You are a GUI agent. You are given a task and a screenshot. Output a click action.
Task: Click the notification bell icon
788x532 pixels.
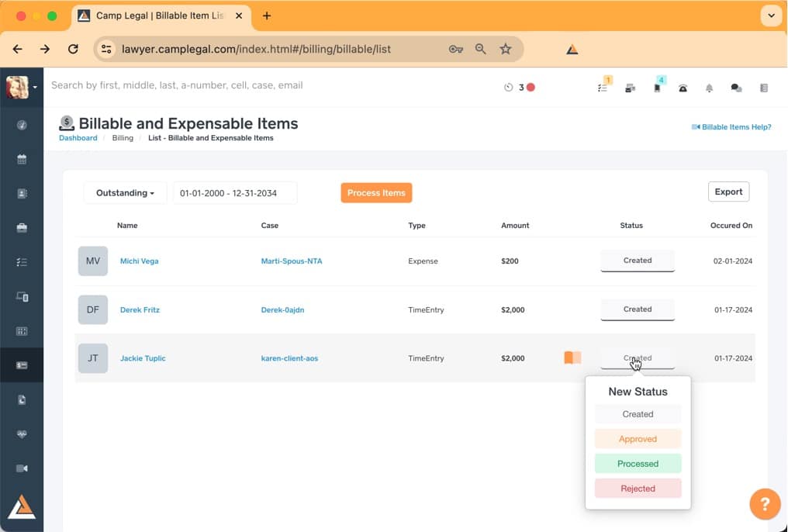pos(709,88)
